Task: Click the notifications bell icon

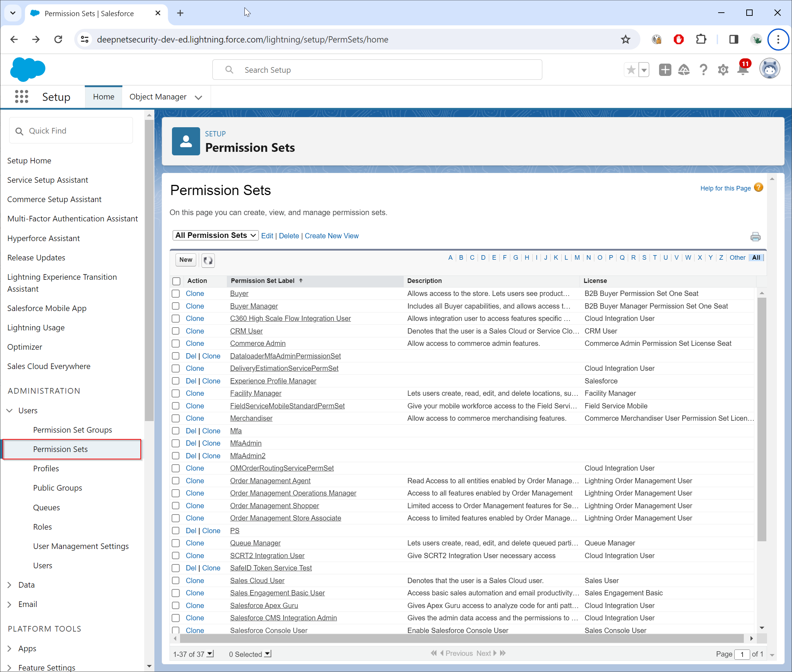Action: click(x=742, y=70)
